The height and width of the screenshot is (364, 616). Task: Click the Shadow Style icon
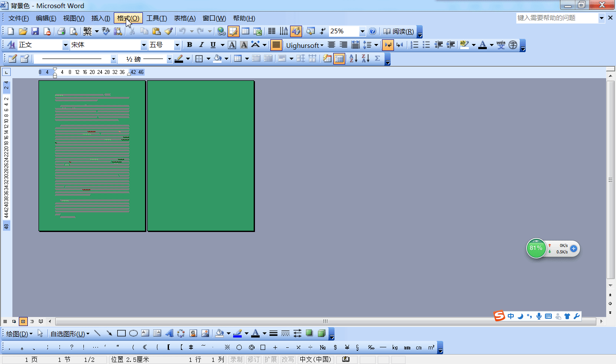point(309,333)
